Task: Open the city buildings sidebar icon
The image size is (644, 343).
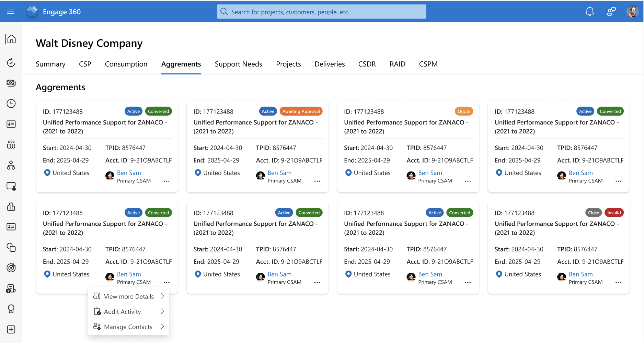Action: coord(11,206)
